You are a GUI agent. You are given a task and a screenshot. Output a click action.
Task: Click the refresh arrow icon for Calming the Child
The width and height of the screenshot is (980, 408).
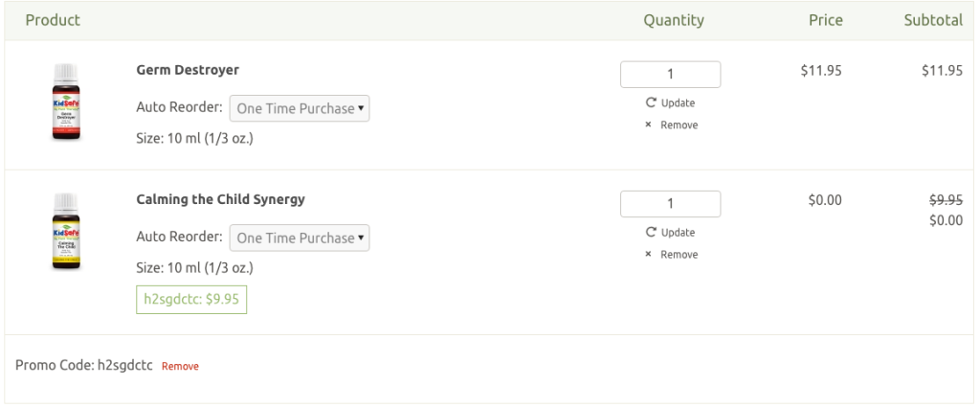coord(651,233)
